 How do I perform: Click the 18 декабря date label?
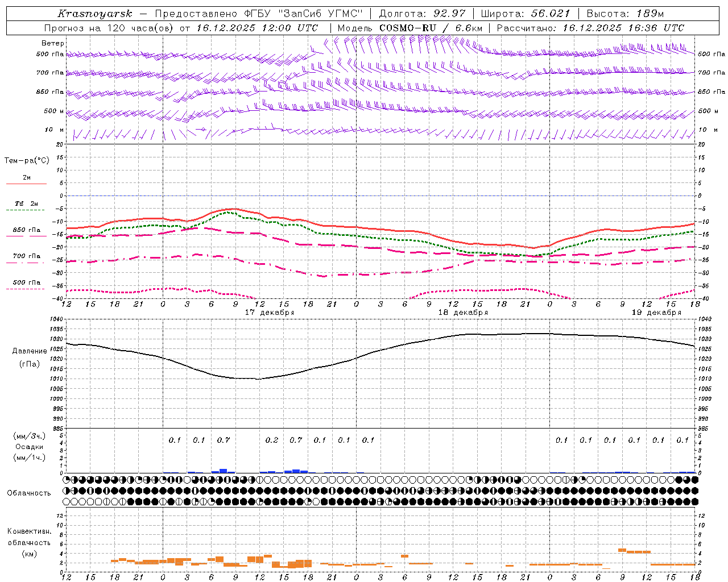(463, 313)
